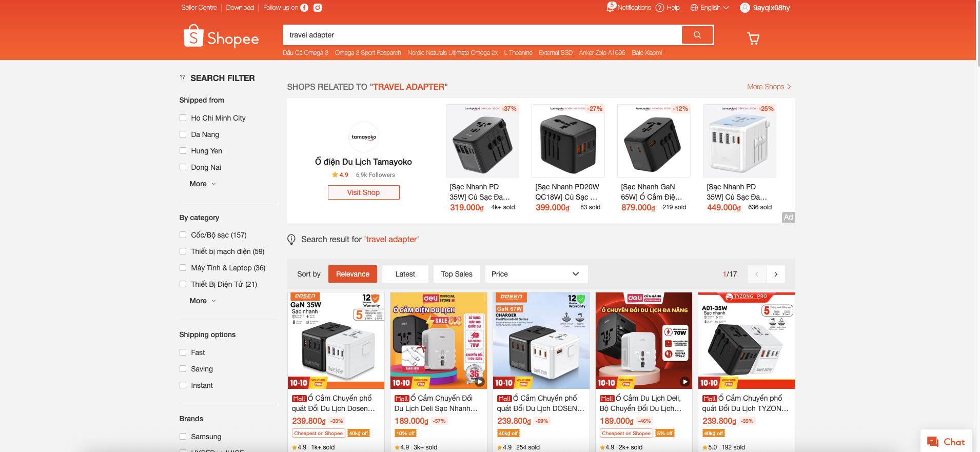This screenshot has width=980, height=452.
Task: Go to next results page arrow
Action: tap(776, 274)
